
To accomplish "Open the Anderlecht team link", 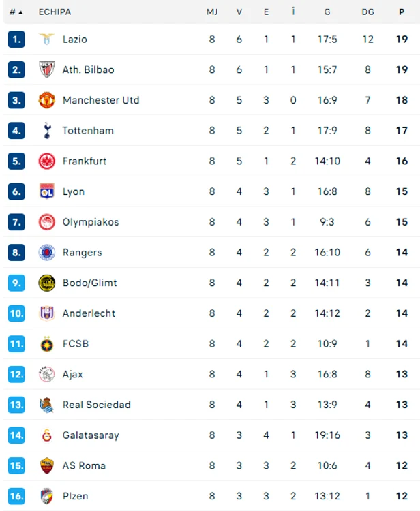I will click(x=89, y=313).
